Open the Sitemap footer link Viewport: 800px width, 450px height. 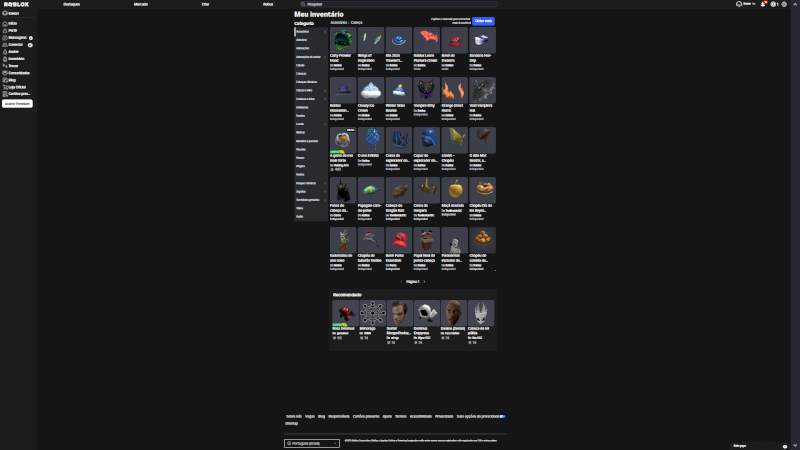tap(291, 423)
